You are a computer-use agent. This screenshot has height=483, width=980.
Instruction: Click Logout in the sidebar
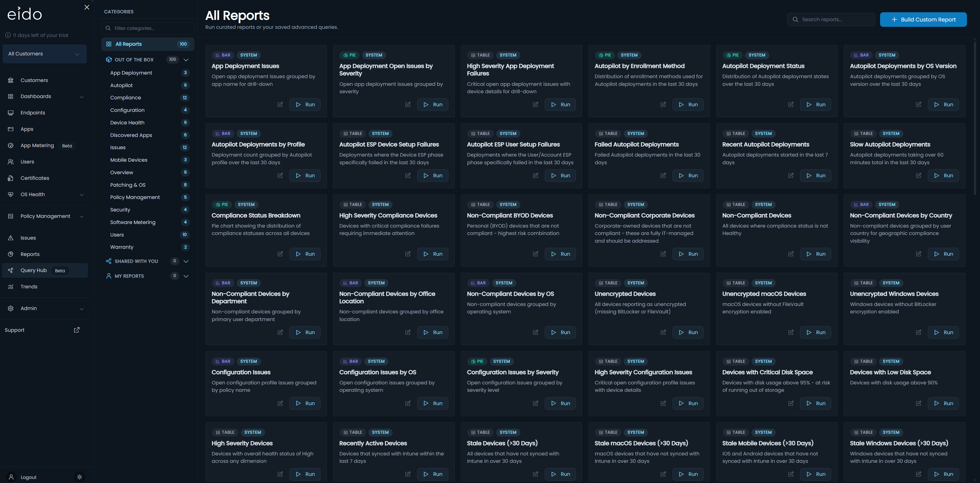click(x=29, y=477)
